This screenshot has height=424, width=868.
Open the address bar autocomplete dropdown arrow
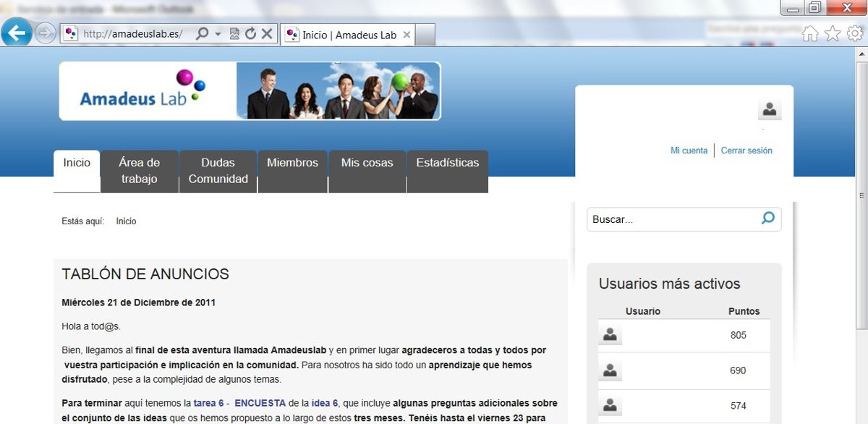pos(218,34)
